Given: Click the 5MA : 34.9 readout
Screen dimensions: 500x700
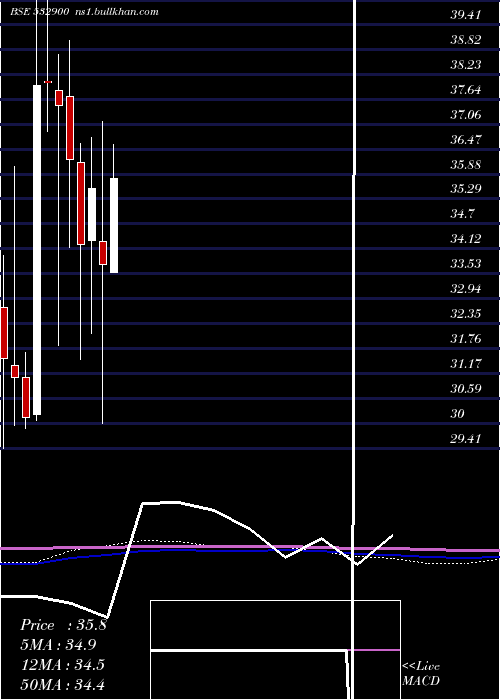Looking at the screenshot, I should click(x=58, y=645).
